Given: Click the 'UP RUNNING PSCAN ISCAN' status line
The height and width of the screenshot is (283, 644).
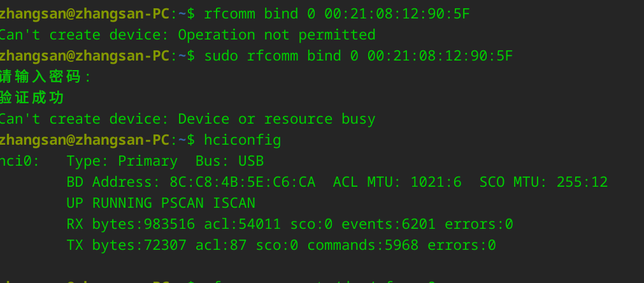Looking at the screenshot, I should (x=161, y=203).
